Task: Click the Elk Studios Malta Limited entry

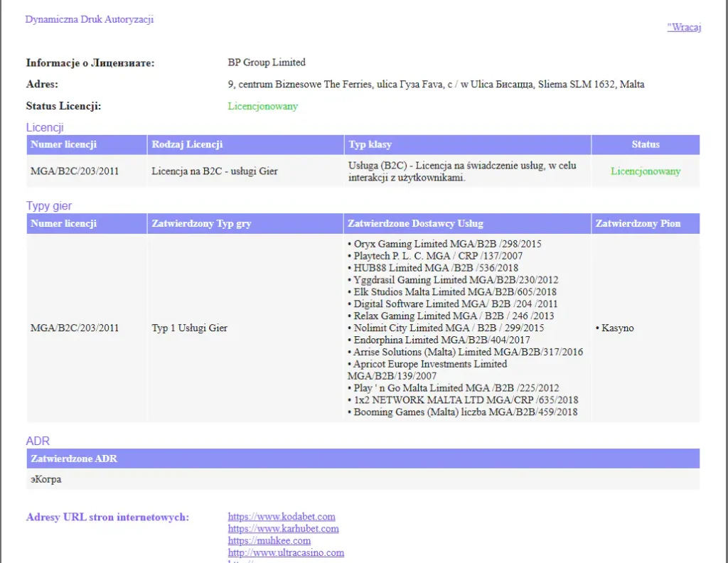Action: tap(451, 292)
